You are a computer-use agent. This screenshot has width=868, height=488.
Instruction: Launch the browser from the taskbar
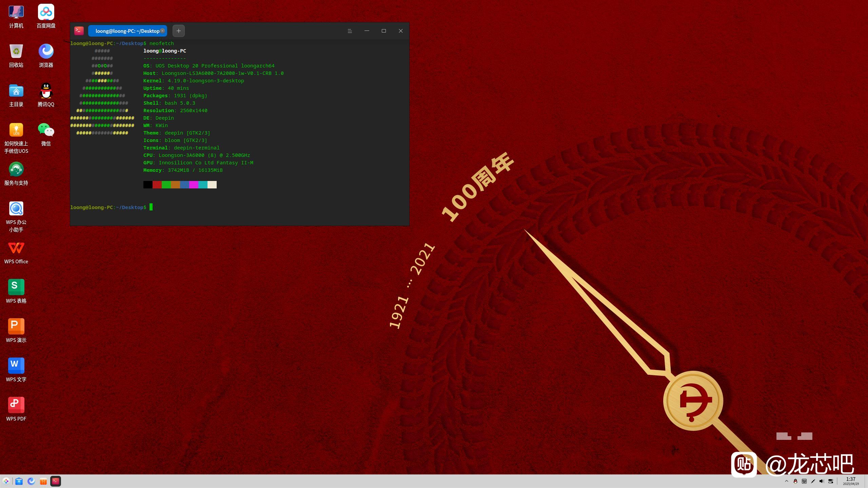(31, 481)
